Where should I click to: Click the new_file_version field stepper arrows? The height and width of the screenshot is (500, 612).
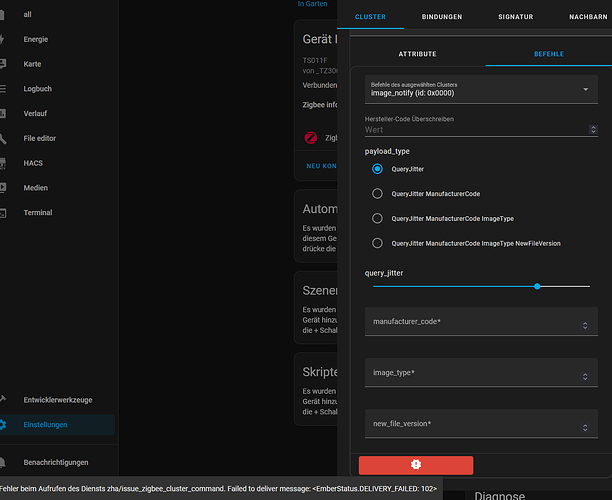(x=586, y=425)
